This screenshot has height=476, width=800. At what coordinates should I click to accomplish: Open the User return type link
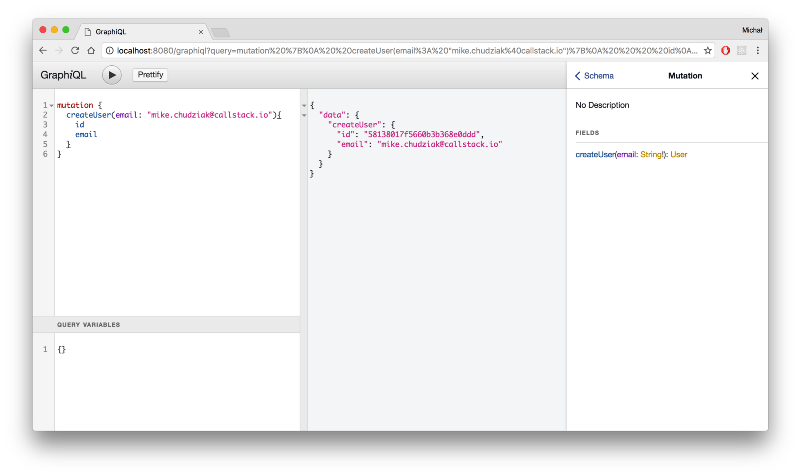pyautogui.click(x=679, y=155)
